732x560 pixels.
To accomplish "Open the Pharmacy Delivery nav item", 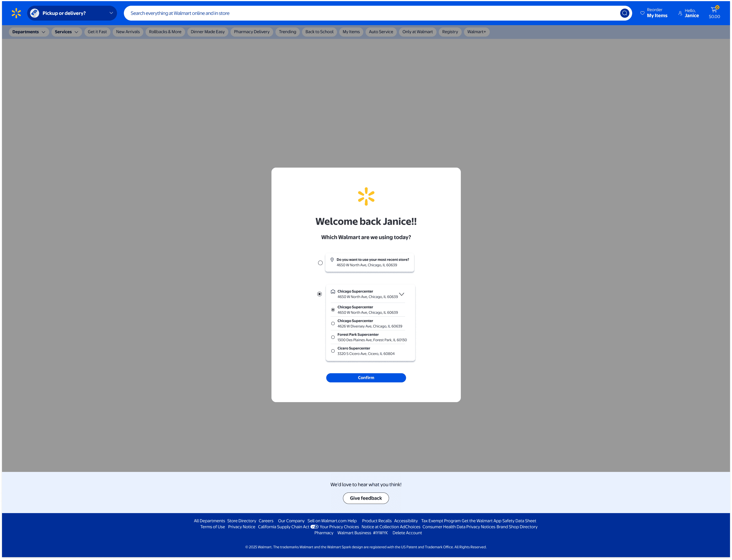I will tap(252, 32).
